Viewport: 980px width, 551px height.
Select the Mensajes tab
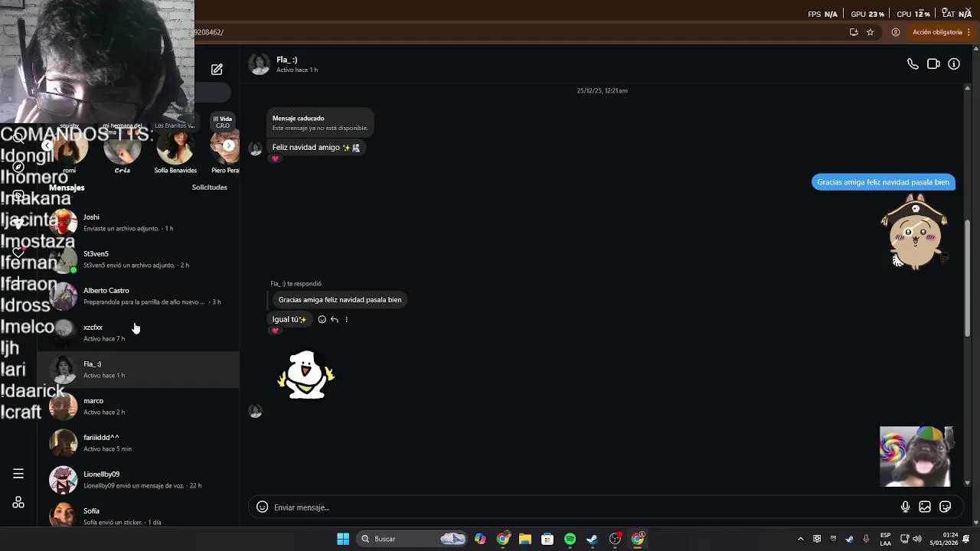tap(67, 187)
